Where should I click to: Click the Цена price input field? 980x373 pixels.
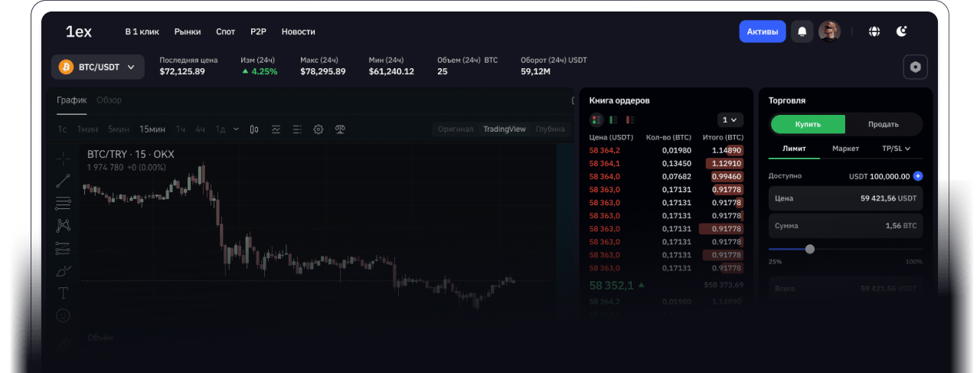tap(846, 198)
